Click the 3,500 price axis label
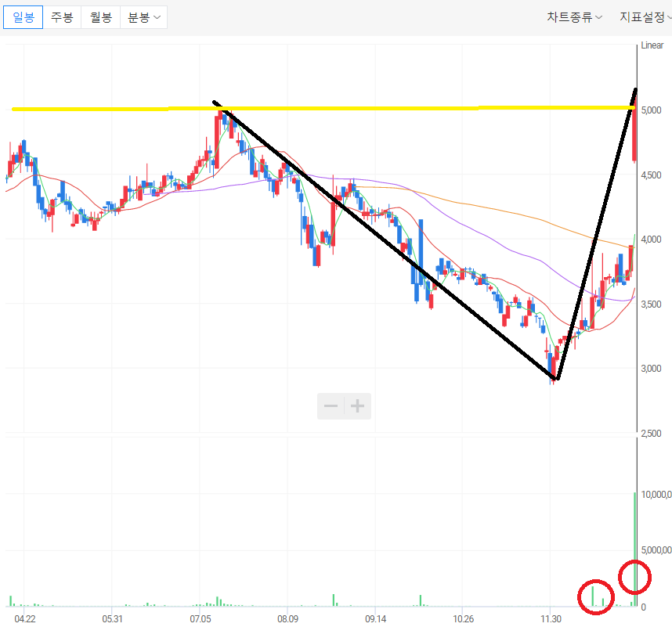The height and width of the screenshot is (627, 672). (651, 304)
